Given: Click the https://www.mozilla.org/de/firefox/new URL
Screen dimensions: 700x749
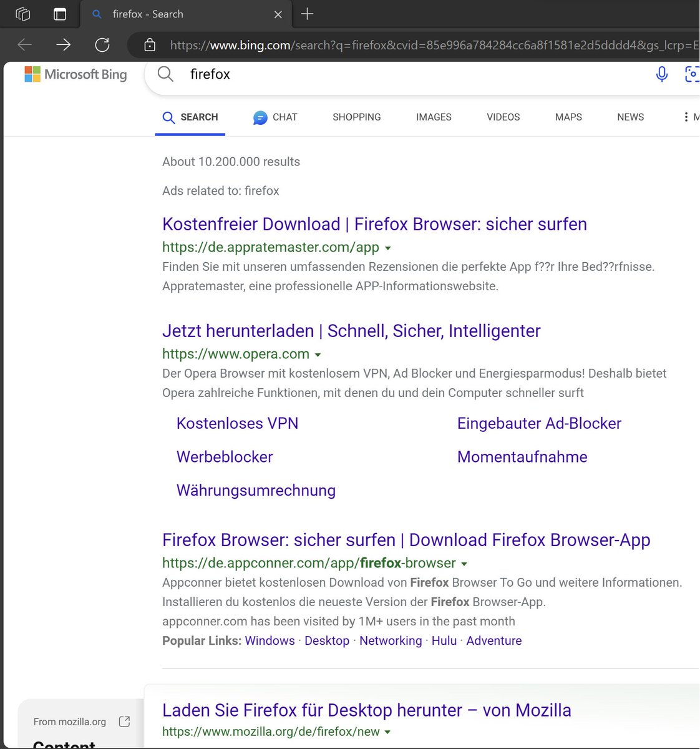Looking at the screenshot, I should point(271,732).
